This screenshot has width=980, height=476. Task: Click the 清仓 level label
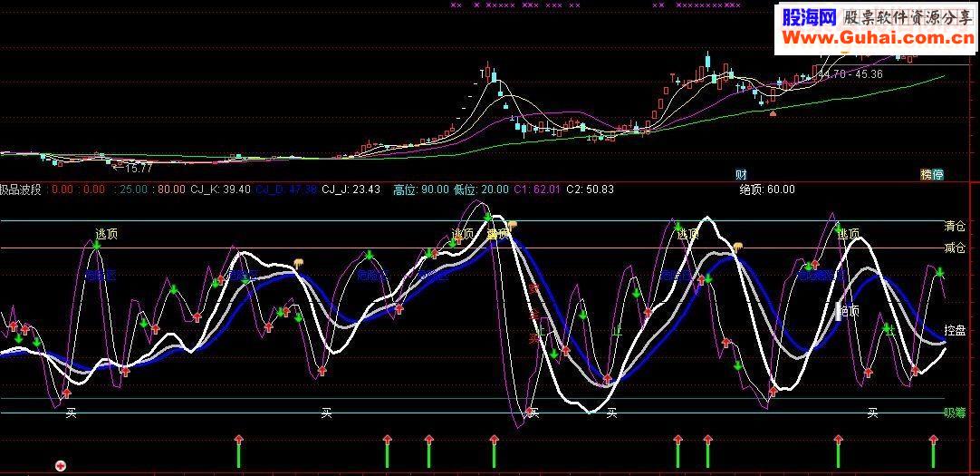(x=955, y=227)
